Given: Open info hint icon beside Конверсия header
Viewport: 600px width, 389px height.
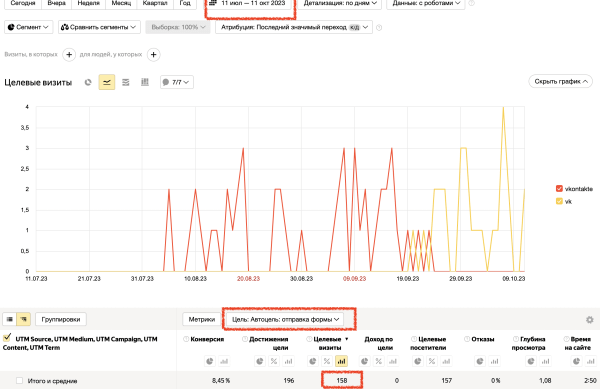Looking at the screenshot, I should point(186,339).
